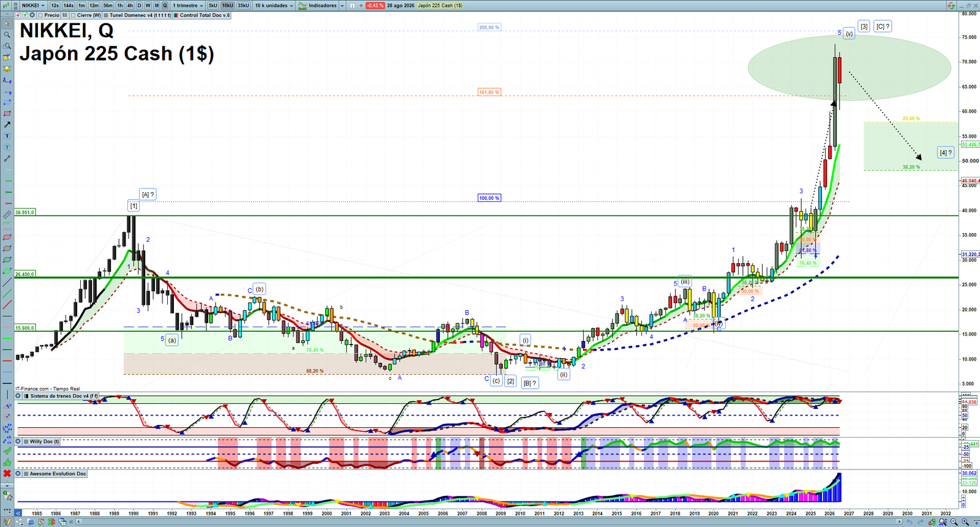Select the 4h timeframe
Image resolution: width=980 pixels, height=527 pixels.
pos(130,6)
